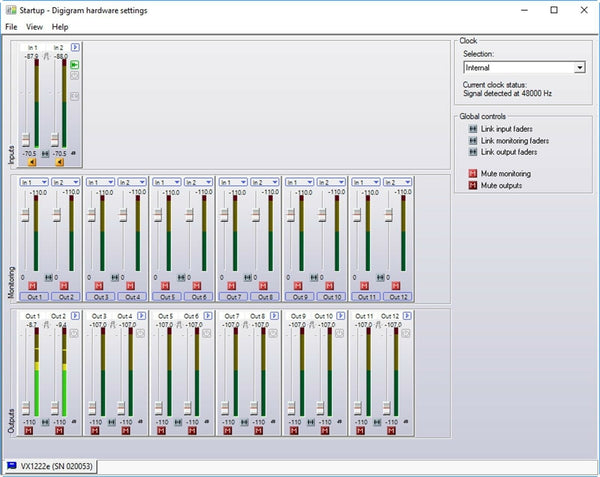
Task: Click the Out 1 output fader handle
Action: tap(27, 407)
